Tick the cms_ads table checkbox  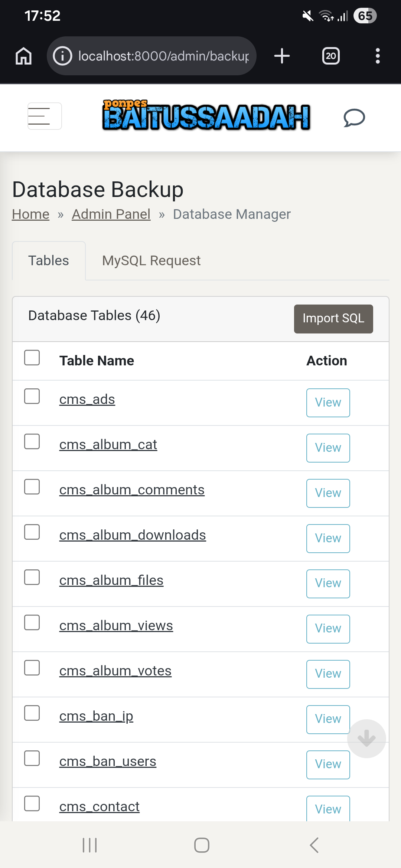coord(32,396)
